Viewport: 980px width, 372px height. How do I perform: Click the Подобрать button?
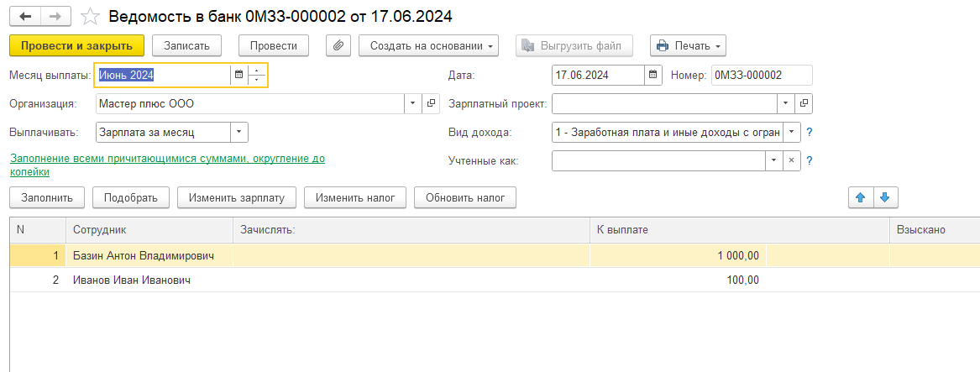[131, 197]
